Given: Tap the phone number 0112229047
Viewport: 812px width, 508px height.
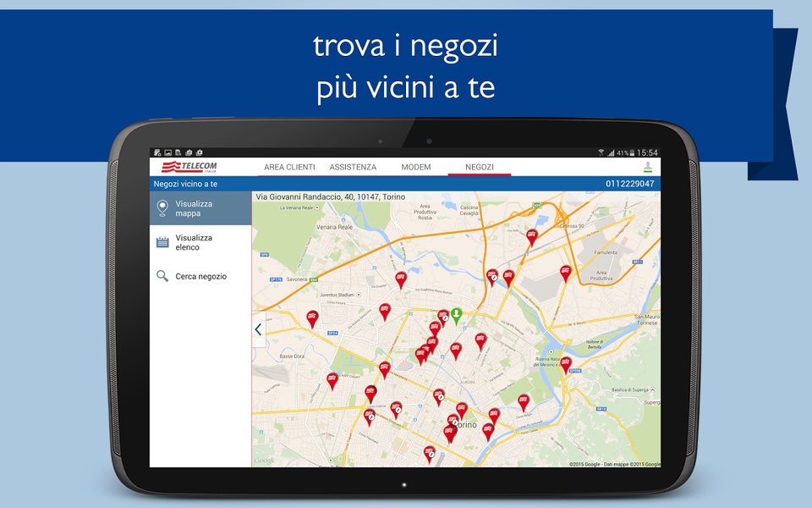Looking at the screenshot, I should click(x=629, y=184).
